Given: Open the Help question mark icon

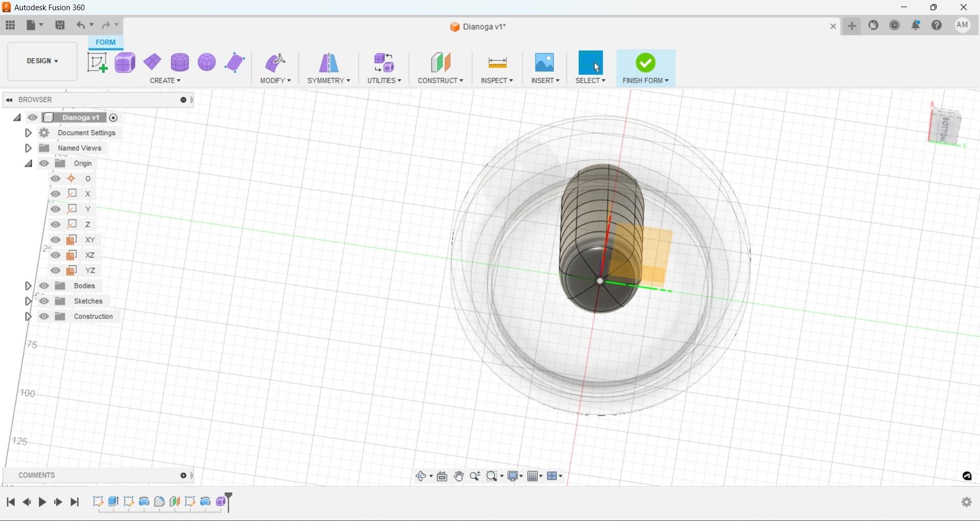Looking at the screenshot, I should [x=937, y=26].
